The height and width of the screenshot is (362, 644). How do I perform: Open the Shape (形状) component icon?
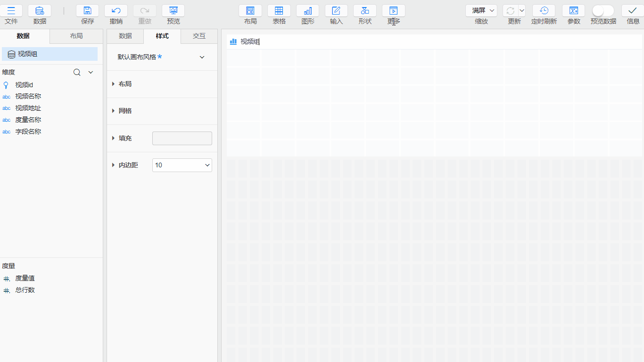pyautogui.click(x=365, y=11)
